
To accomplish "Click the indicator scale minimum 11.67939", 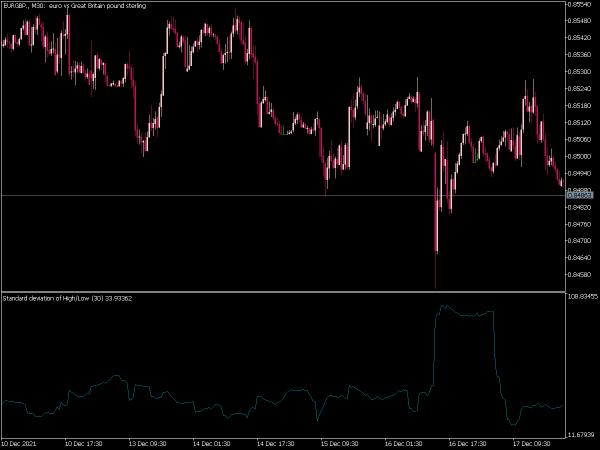I will coord(581,435).
